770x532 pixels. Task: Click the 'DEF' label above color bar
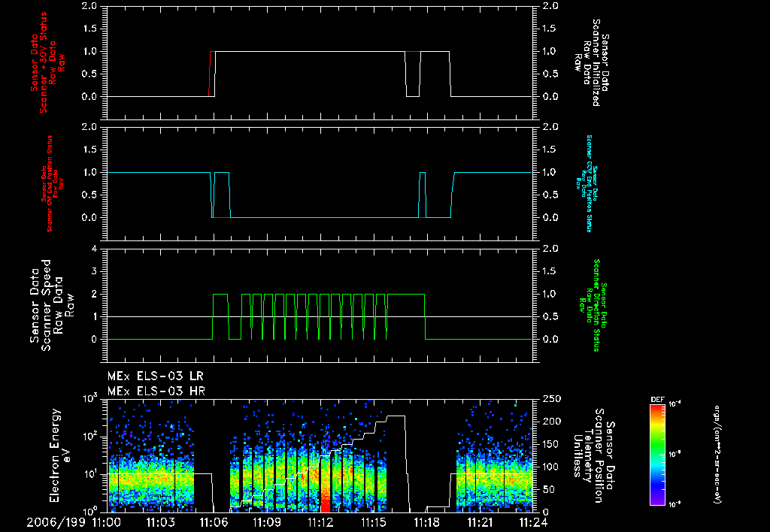[657, 400]
